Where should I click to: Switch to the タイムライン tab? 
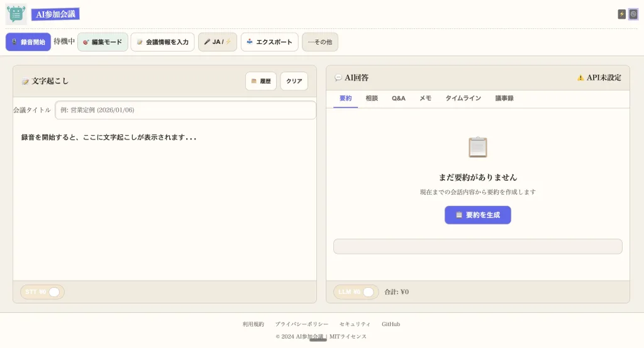pos(463,99)
